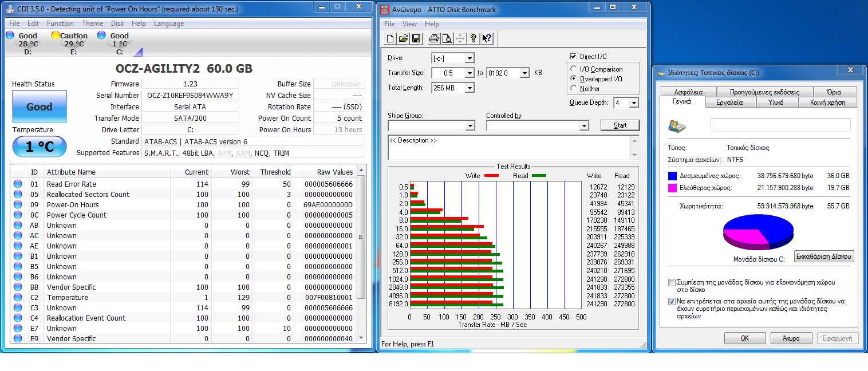Open the Language menu in CDI

pyautogui.click(x=169, y=23)
